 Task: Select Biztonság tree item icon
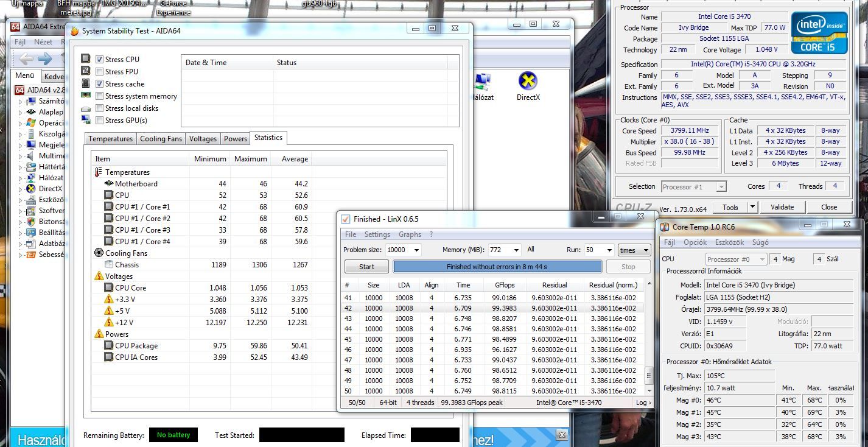(x=32, y=222)
